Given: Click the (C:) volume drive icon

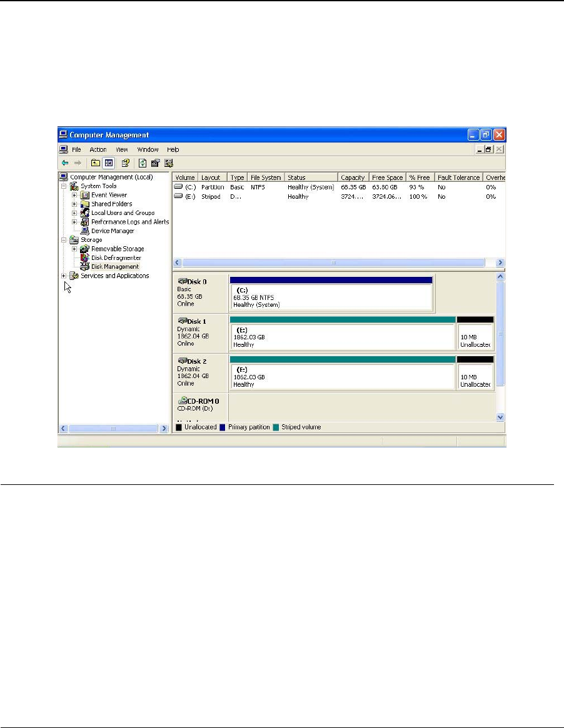Looking at the screenshot, I should point(178,187).
